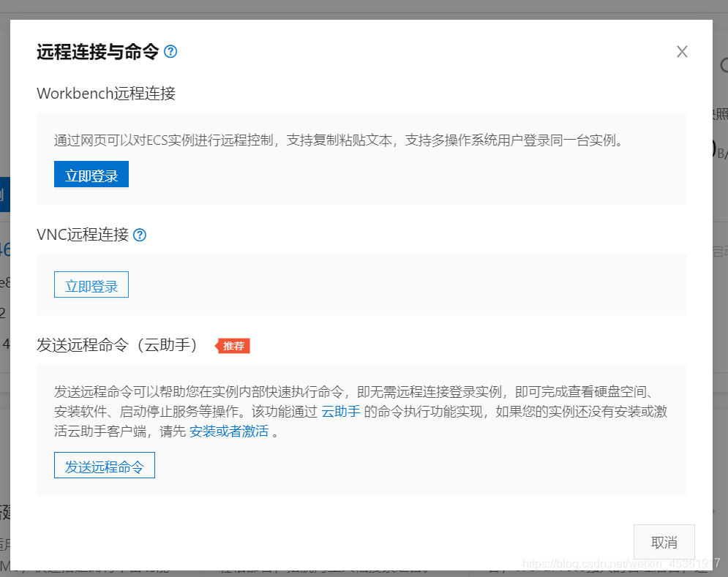Click the description starting 通过网页可以对ECS实例
Image resolution: width=728 pixels, height=577 pixels.
coord(339,140)
